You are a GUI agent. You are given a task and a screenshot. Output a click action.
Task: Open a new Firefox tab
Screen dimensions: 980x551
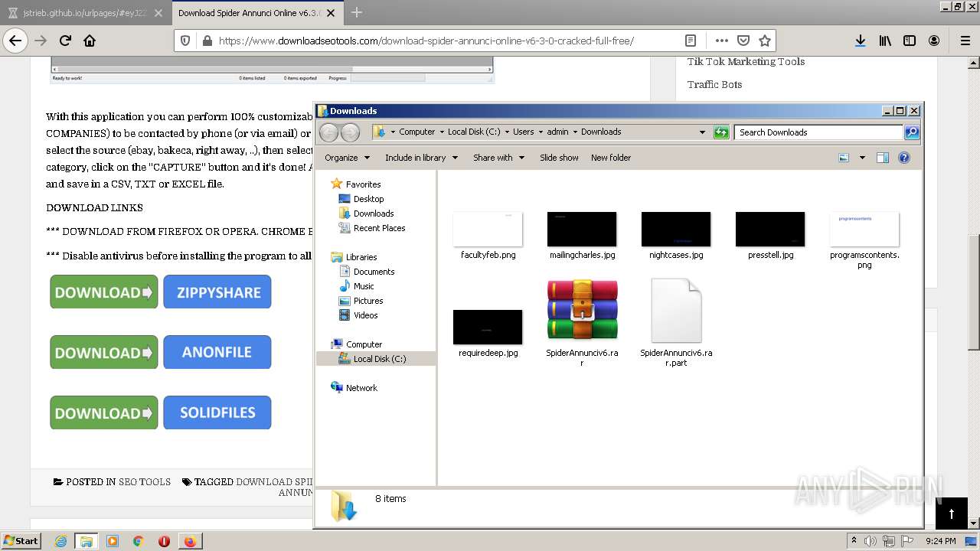357,12
